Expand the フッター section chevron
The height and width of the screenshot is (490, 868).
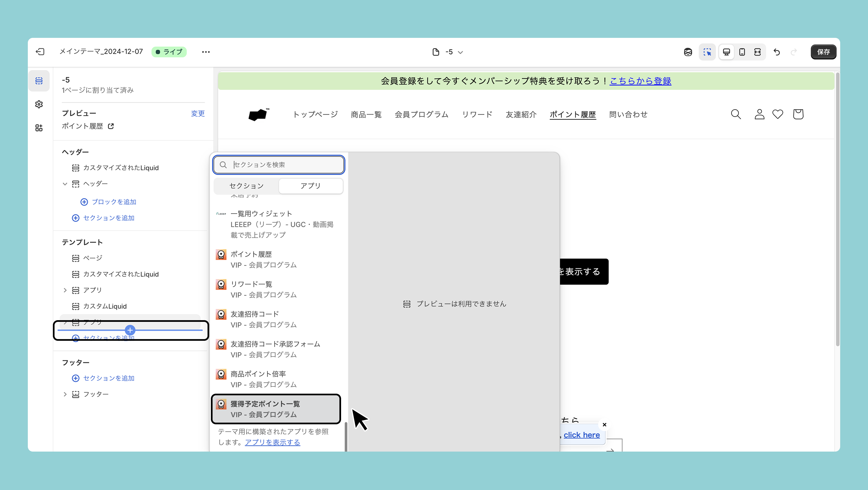65,394
